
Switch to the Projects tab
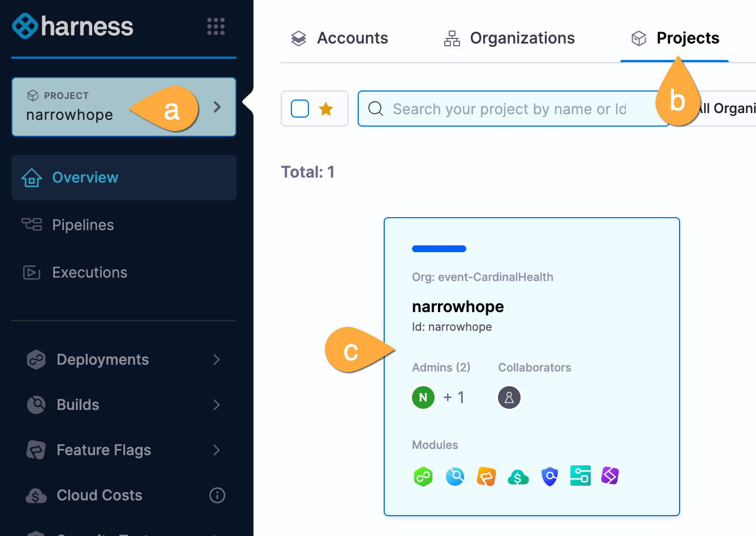click(675, 38)
